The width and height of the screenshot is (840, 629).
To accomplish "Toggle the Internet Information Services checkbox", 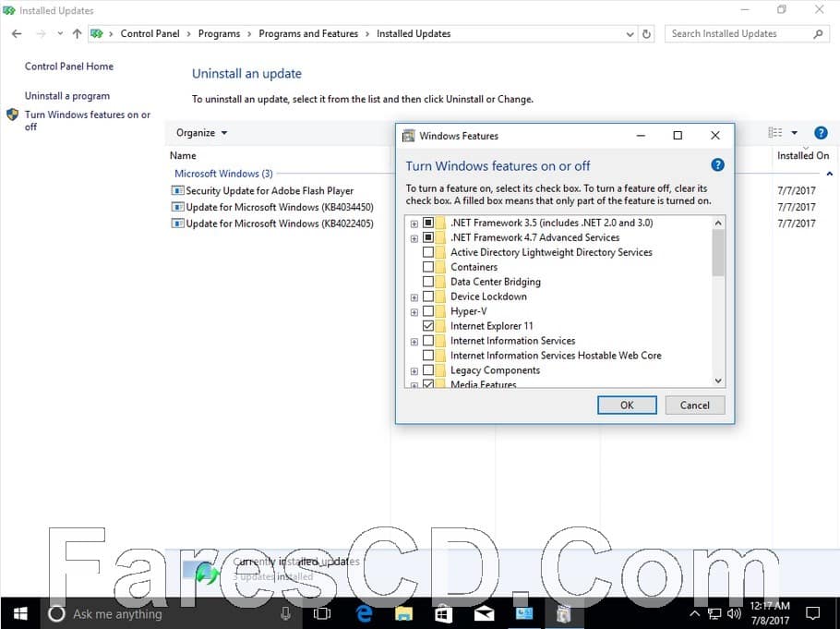I will (428, 340).
